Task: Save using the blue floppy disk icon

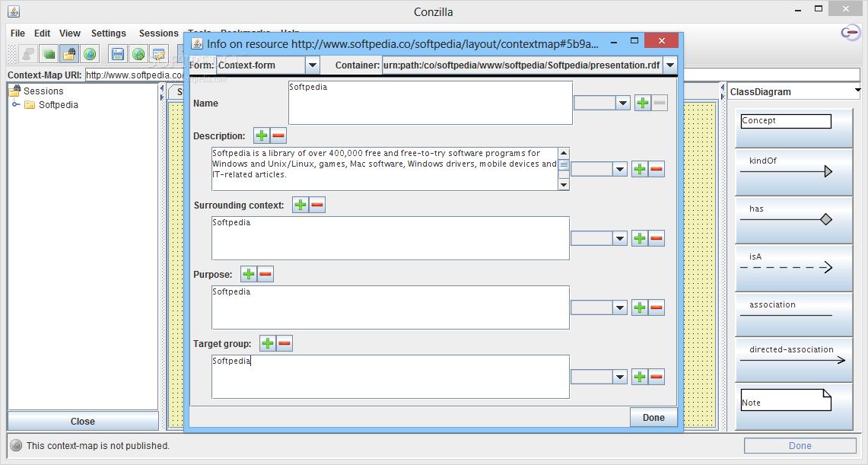Action: (x=117, y=54)
